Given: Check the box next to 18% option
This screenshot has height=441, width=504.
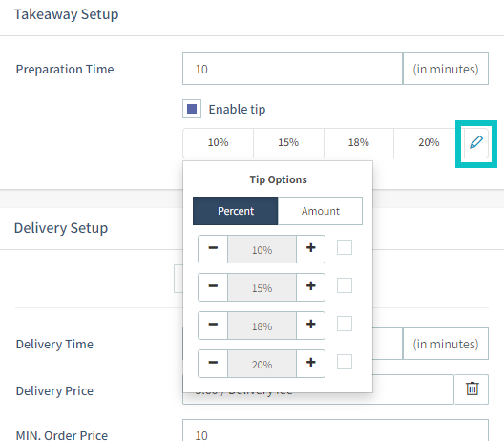Looking at the screenshot, I should pyautogui.click(x=345, y=324).
